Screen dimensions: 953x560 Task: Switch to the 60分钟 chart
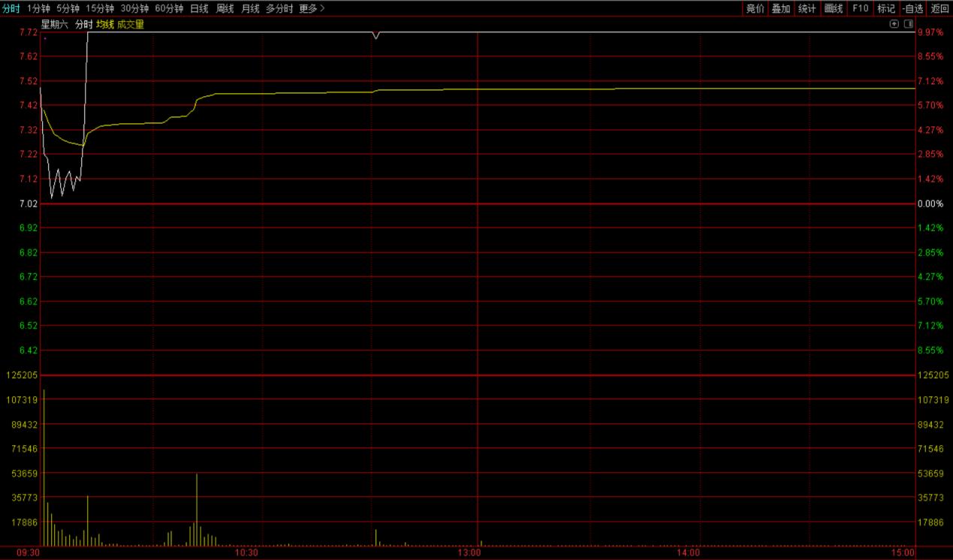[x=169, y=8]
